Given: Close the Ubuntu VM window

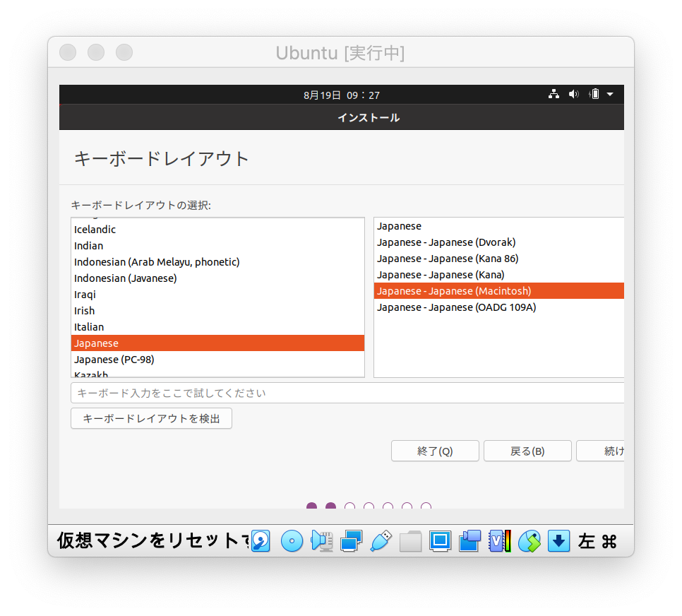Looking at the screenshot, I should [68, 52].
